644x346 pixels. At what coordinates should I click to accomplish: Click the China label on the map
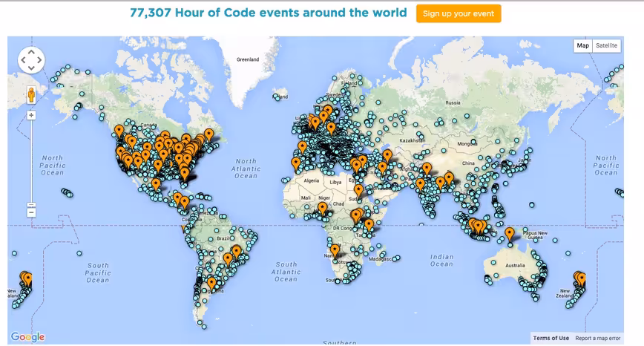click(468, 163)
